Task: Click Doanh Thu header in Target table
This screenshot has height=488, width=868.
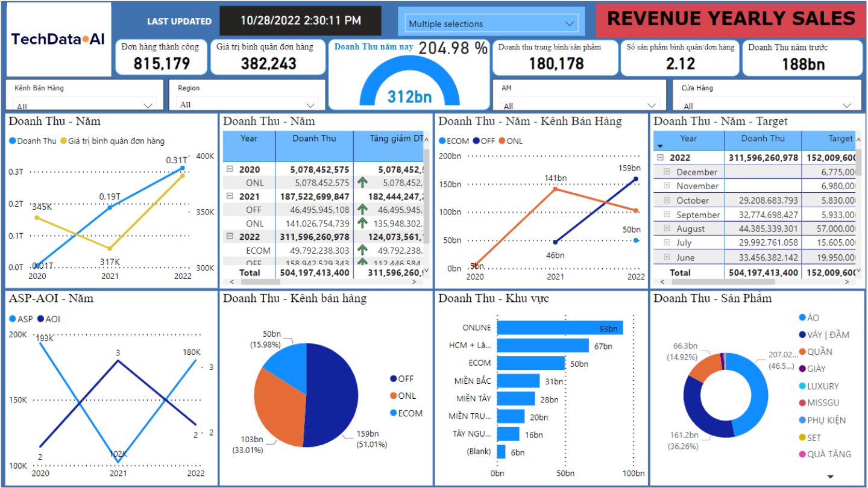Action: click(x=763, y=140)
